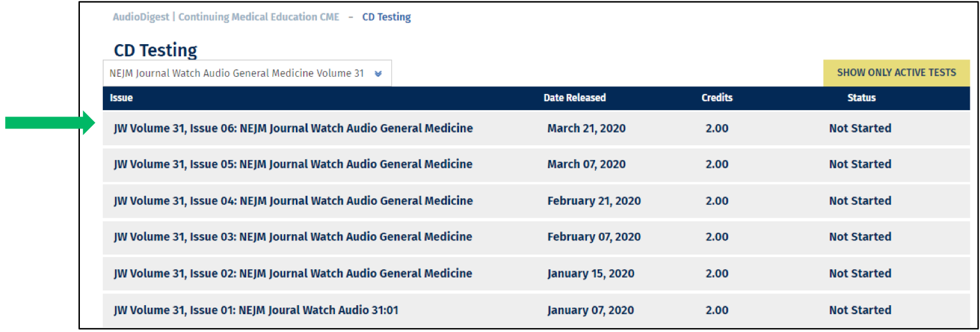The height and width of the screenshot is (332, 980).
Task: Click the March 07, 2020 release date
Action: (x=586, y=164)
